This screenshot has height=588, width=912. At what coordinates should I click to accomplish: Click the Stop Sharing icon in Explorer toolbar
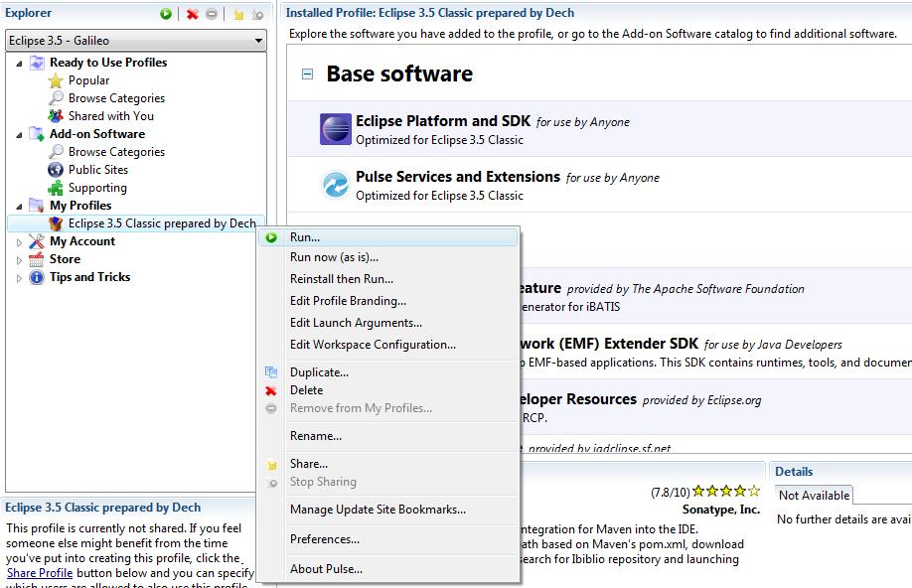[258, 14]
